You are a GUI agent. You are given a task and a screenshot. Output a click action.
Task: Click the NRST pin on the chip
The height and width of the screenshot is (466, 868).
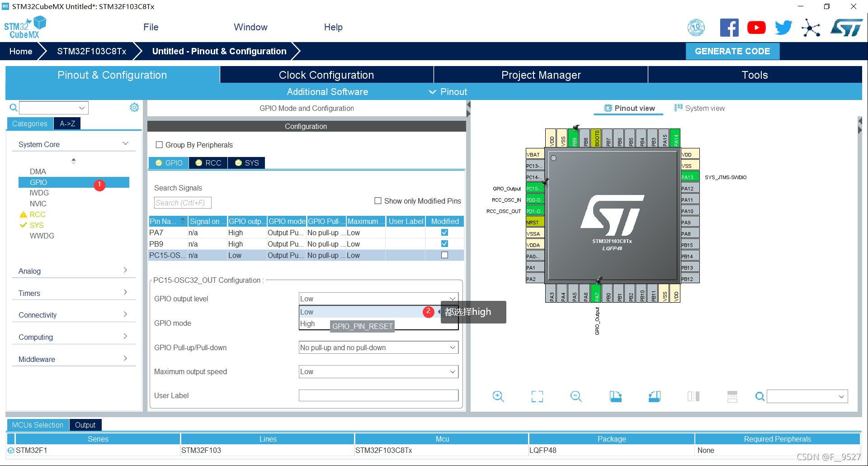535,222
